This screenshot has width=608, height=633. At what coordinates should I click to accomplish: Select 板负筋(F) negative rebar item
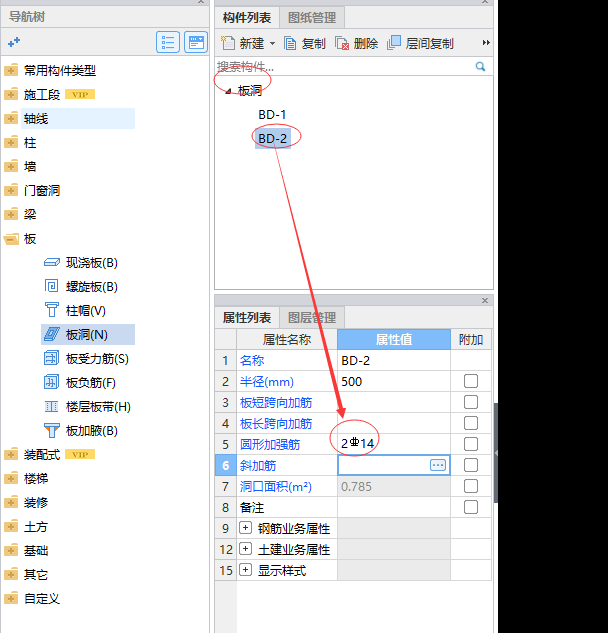[80, 382]
